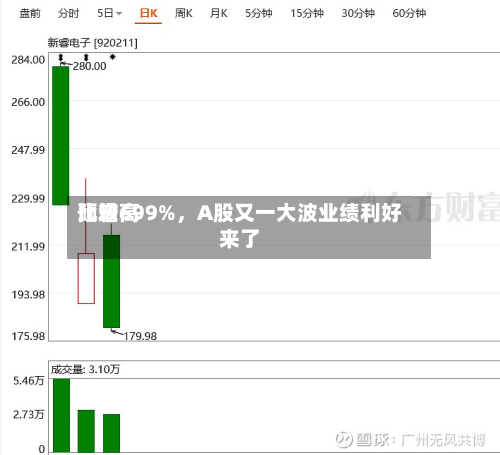
Task: Click the 175.98 axis label
Action: (x=28, y=336)
